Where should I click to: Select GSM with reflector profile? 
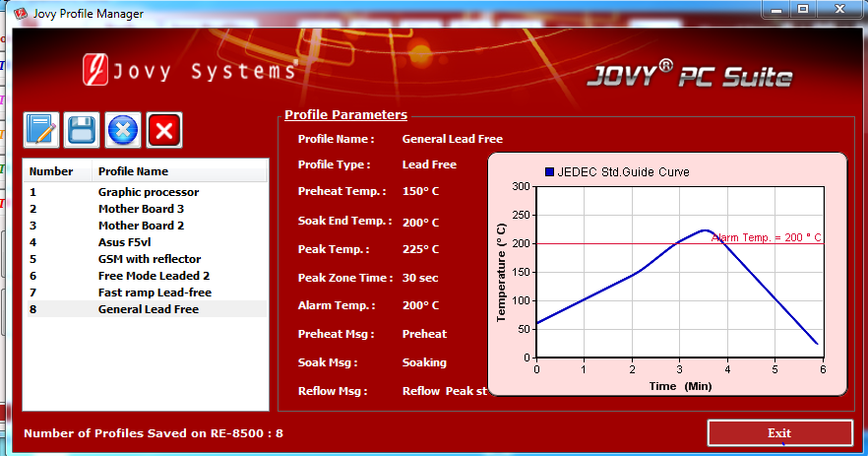pyautogui.click(x=145, y=259)
